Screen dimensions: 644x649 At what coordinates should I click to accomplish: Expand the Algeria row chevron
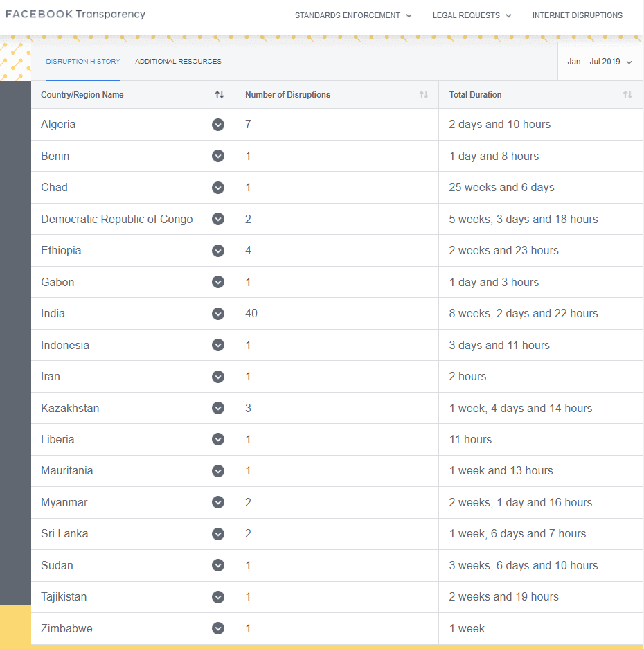coord(218,125)
